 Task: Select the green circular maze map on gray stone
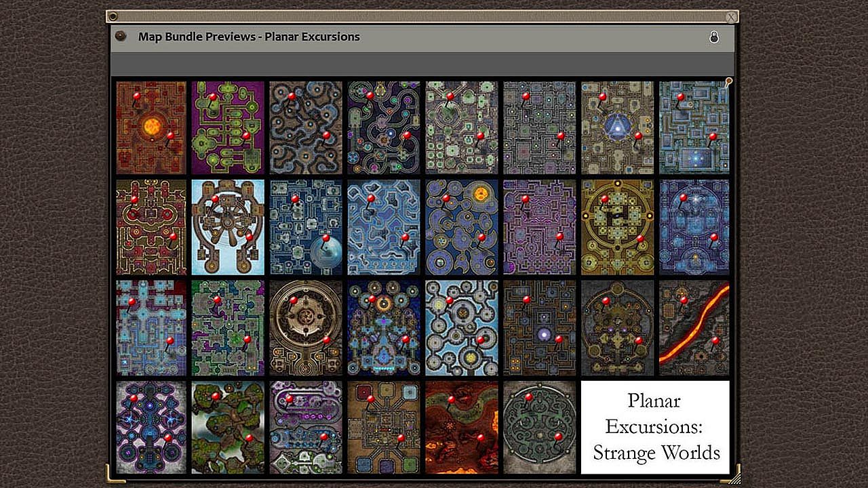[x=539, y=427]
